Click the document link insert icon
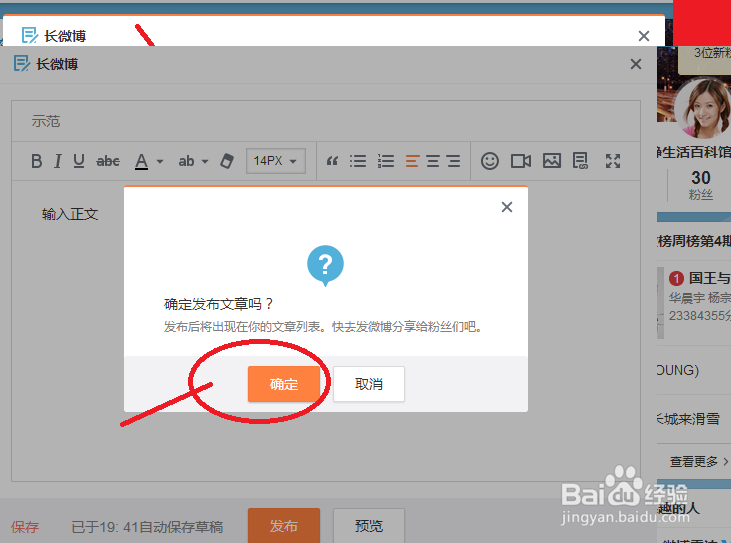The height and width of the screenshot is (543, 731). pyautogui.click(x=580, y=161)
